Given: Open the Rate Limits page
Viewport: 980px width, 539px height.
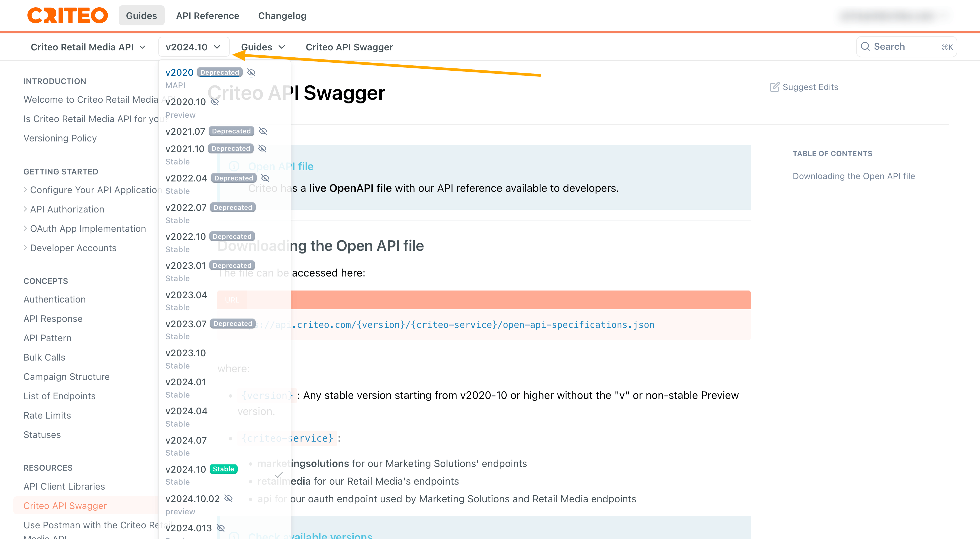Looking at the screenshot, I should click(47, 415).
